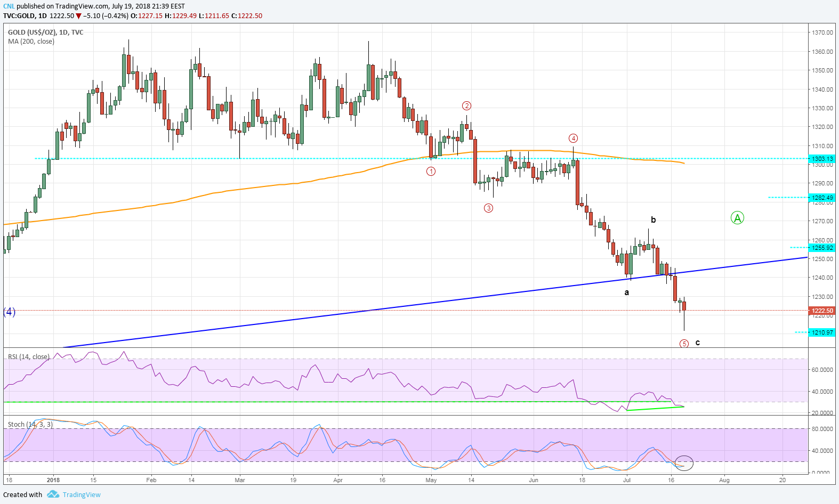Click the red circled 1 wave marker
This screenshot has height=504, width=839.
coord(431,171)
